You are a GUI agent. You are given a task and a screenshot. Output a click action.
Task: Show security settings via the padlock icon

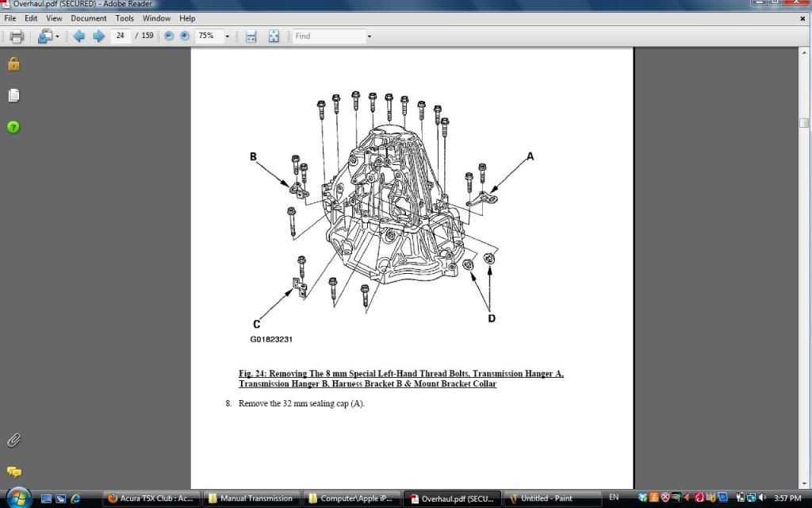click(13, 63)
